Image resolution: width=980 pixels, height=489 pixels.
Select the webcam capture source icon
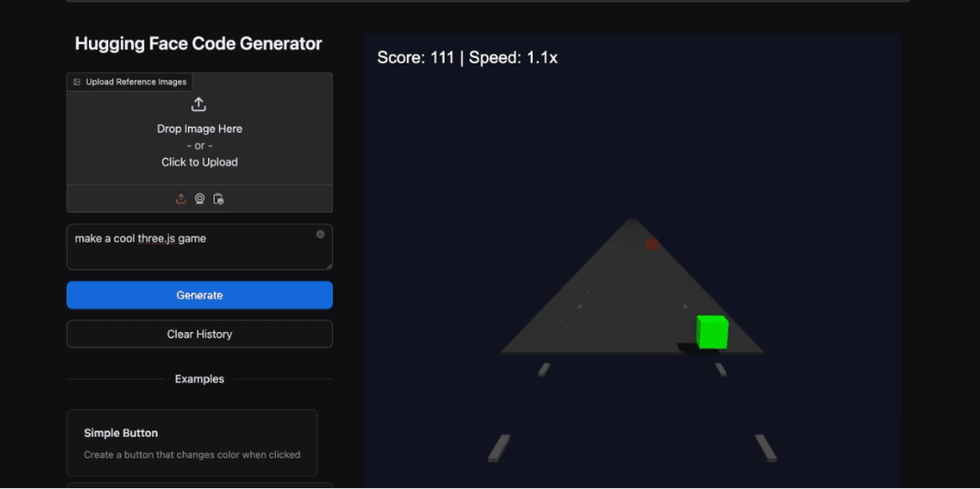pyautogui.click(x=200, y=199)
